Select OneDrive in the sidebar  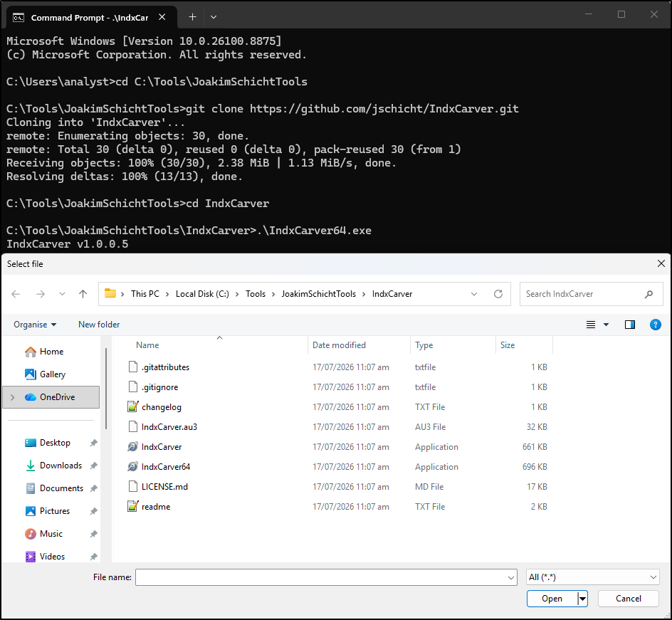tap(51, 396)
